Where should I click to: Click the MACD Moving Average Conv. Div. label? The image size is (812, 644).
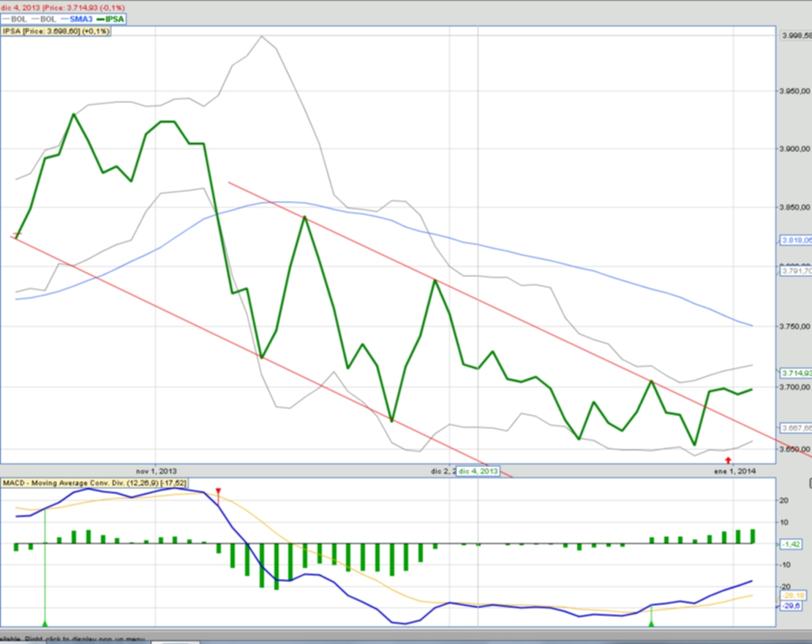tap(94, 483)
